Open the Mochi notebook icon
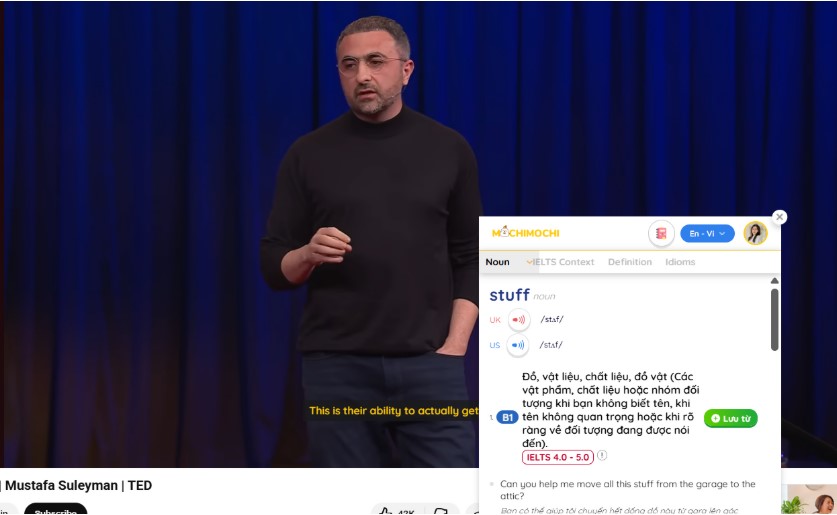 pos(661,233)
